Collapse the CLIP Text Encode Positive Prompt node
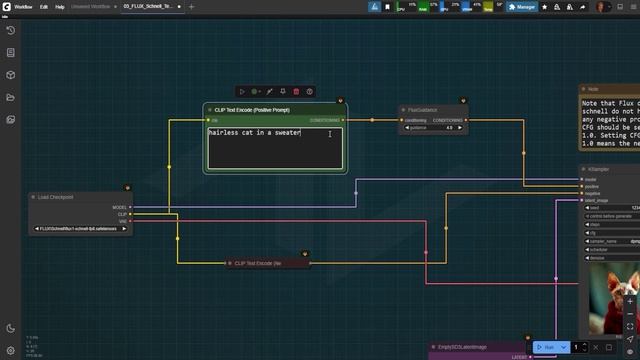Viewport: 640px width, 360px height. (210, 110)
